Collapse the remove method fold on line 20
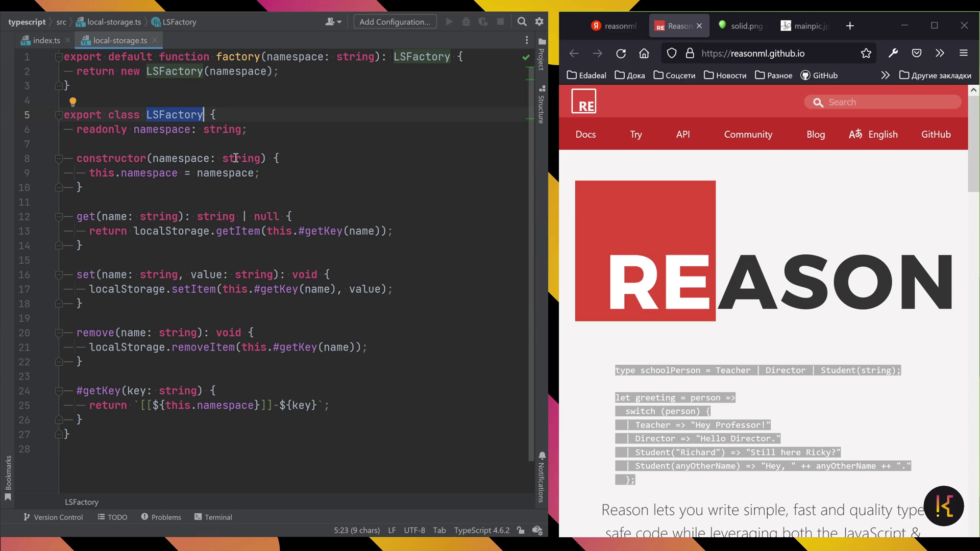The width and height of the screenshot is (980, 551). point(59,333)
